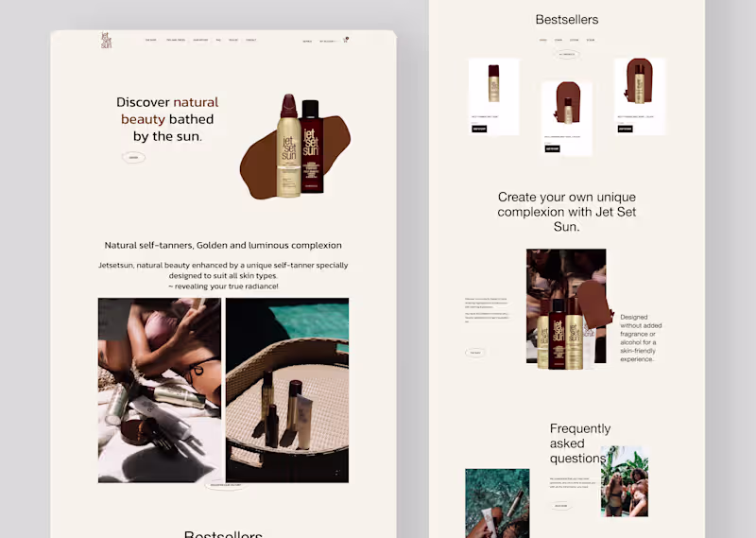Image resolution: width=756 pixels, height=538 pixels.
Task: Open the CONTACT navigation item
Action: [x=251, y=40]
